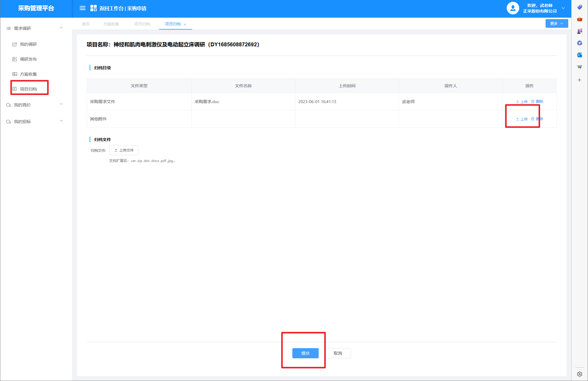Toggle the hamburger menu icon
Image resolution: width=588 pixels, height=381 pixels.
pos(83,8)
